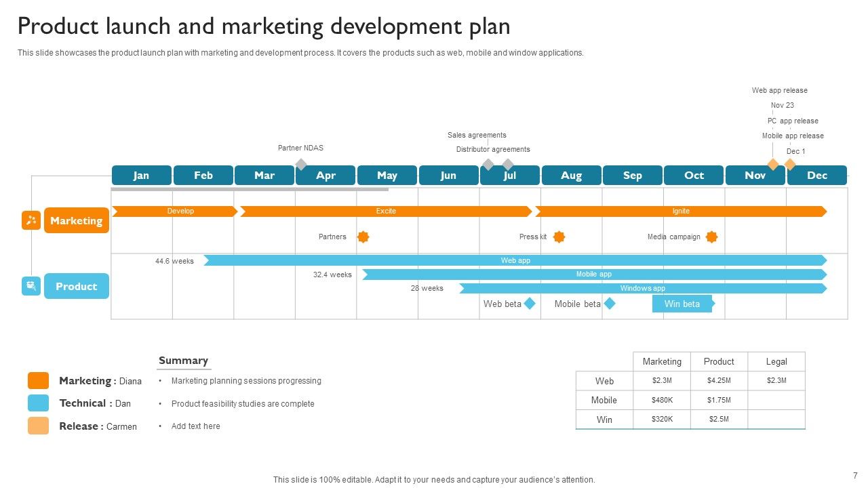The image size is (868, 488).
Task: Click the Product magnifier icon
Action: [31, 285]
